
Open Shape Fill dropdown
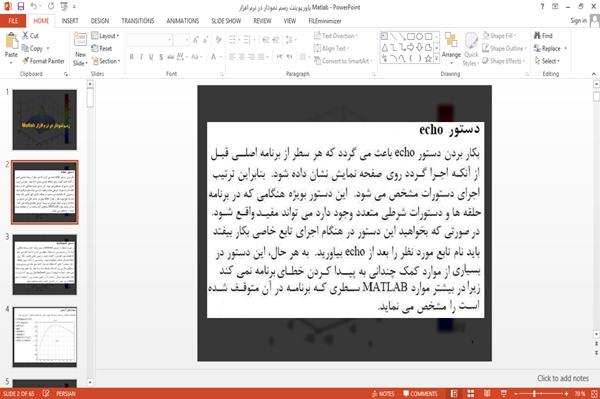coord(499,36)
